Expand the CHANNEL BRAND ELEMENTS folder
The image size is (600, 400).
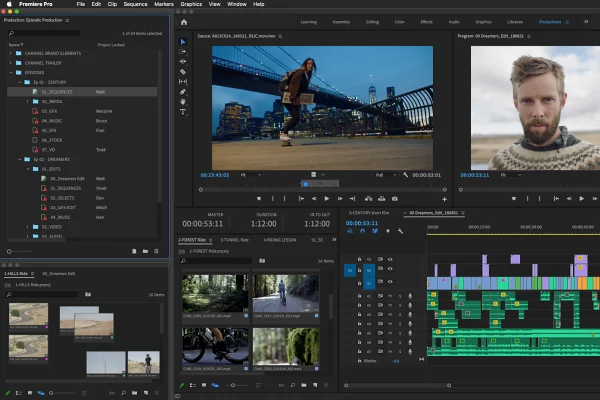pos(10,53)
